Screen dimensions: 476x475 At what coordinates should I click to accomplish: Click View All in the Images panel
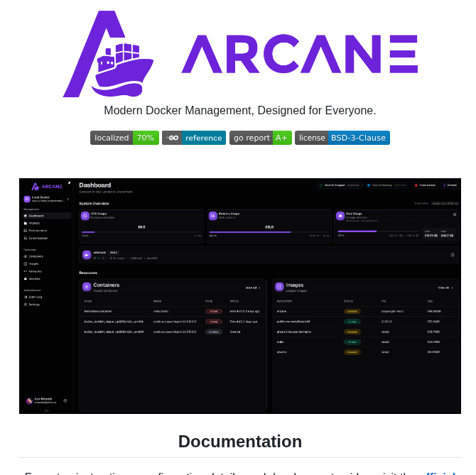point(445,288)
